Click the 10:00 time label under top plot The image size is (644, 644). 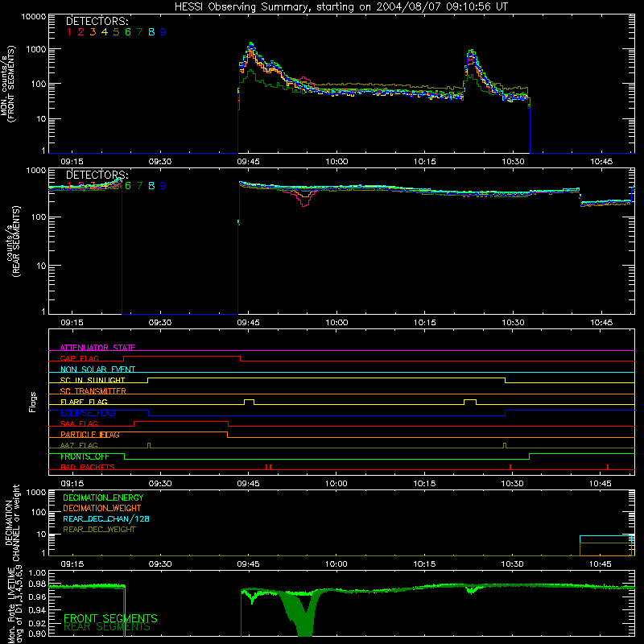tap(336, 162)
